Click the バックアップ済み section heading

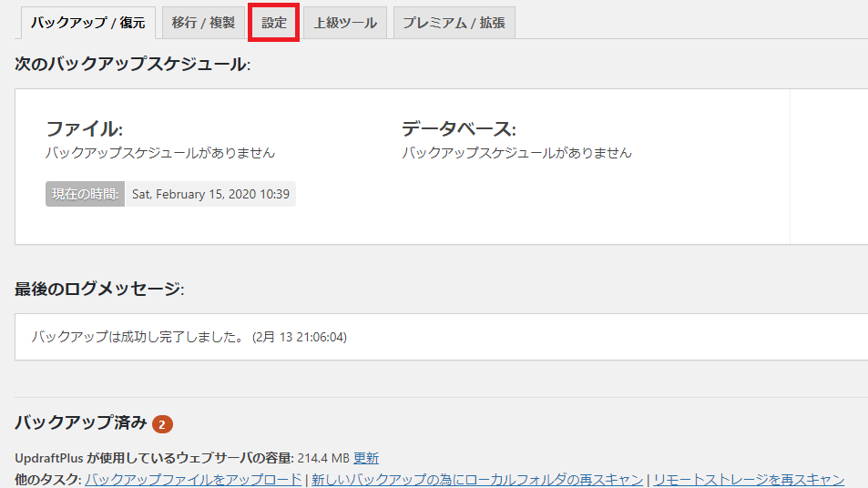pos(80,422)
